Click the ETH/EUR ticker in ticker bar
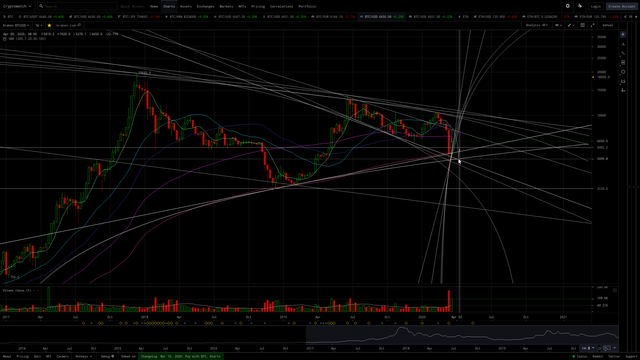This screenshot has height=360, width=640. point(597,17)
